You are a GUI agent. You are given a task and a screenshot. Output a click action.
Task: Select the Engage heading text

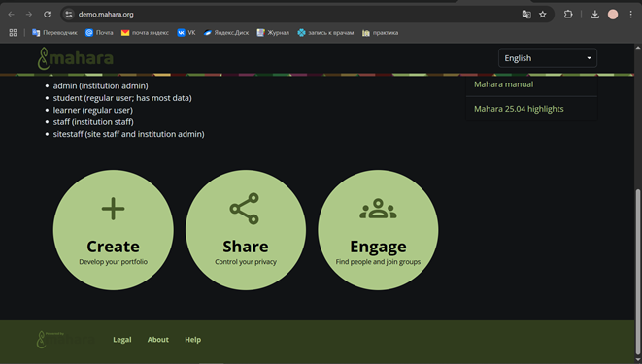click(378, 247)
